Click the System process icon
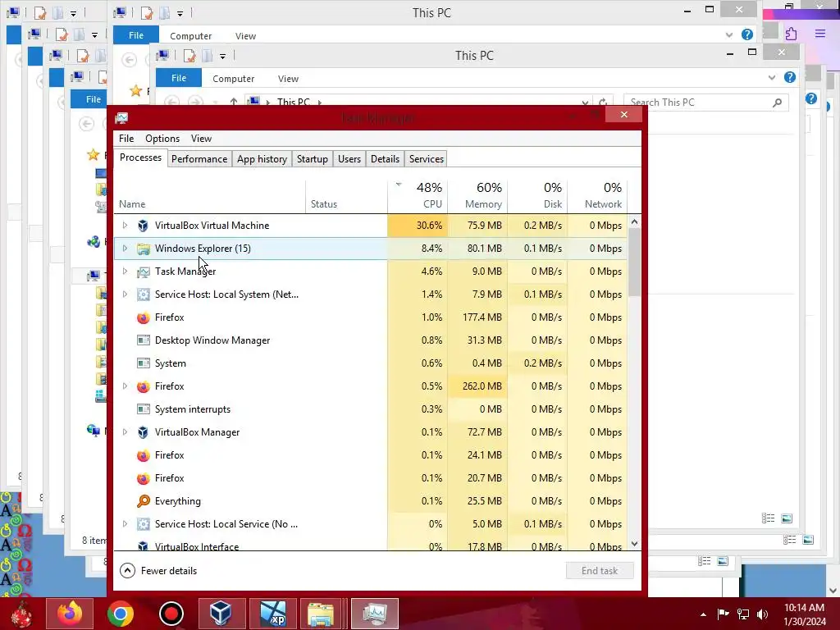The width and height of the screenshot is (840, 630). pyautogui.click(x=143, y=363)
